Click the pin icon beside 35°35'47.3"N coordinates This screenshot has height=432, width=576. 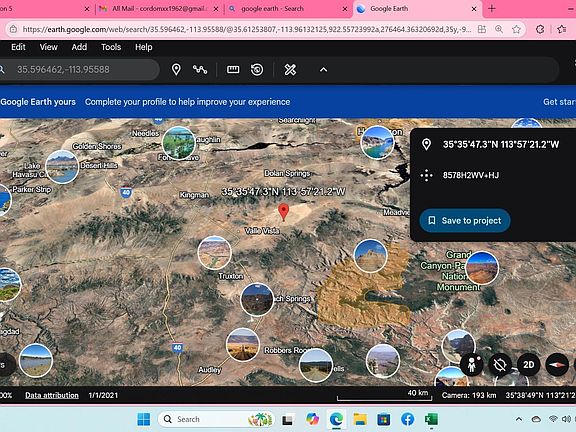pyautogui.click(x=426, y=144)
